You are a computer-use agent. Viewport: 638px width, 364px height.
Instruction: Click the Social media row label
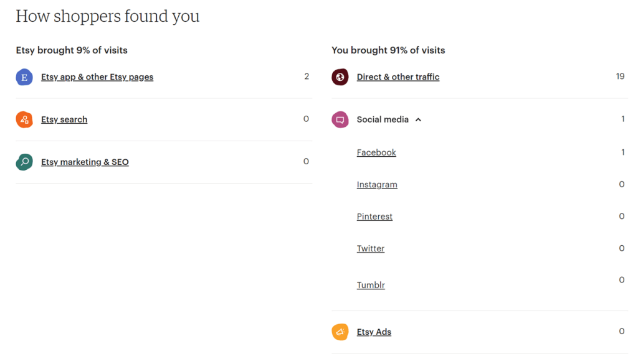pos(383,119)
